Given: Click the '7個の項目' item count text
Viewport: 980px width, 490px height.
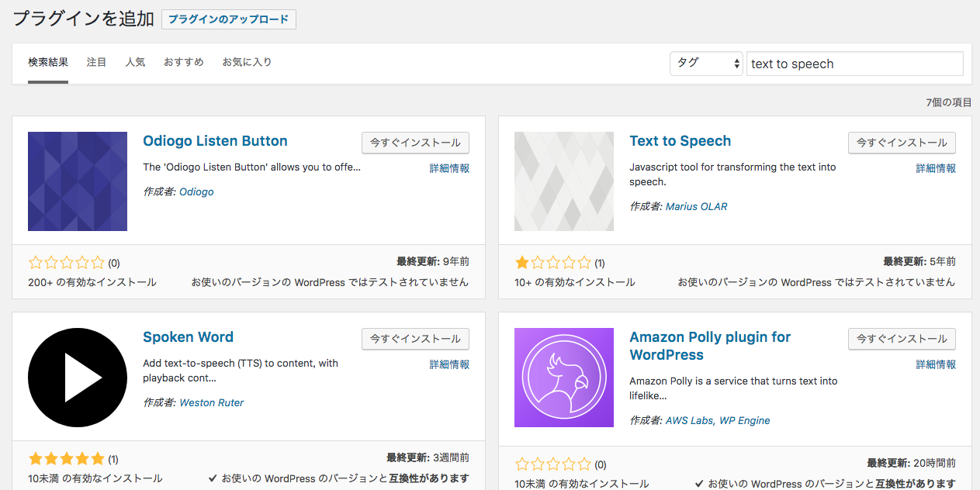Looking at the screenshot, I should pyautogui.click(x=949, y=102).
